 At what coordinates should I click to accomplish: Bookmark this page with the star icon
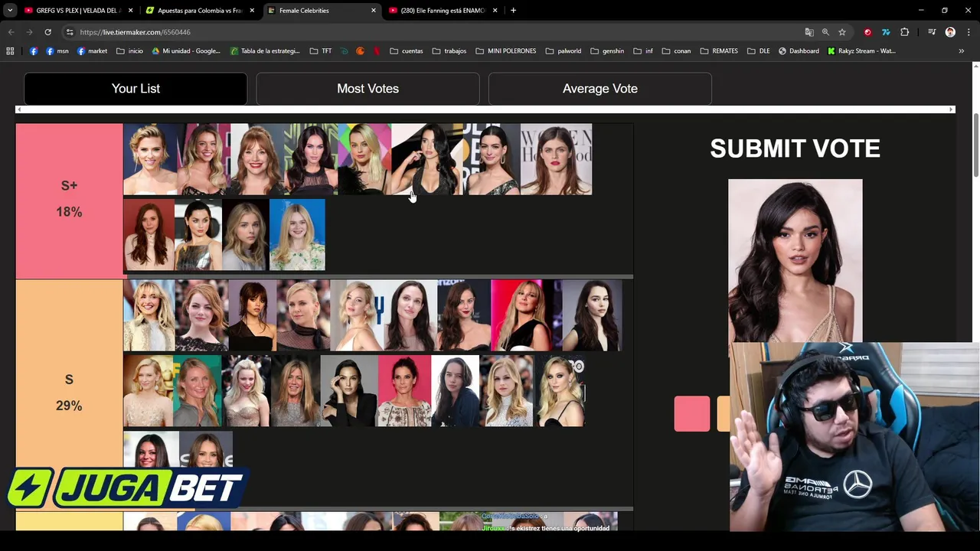(x=842, y=32)
